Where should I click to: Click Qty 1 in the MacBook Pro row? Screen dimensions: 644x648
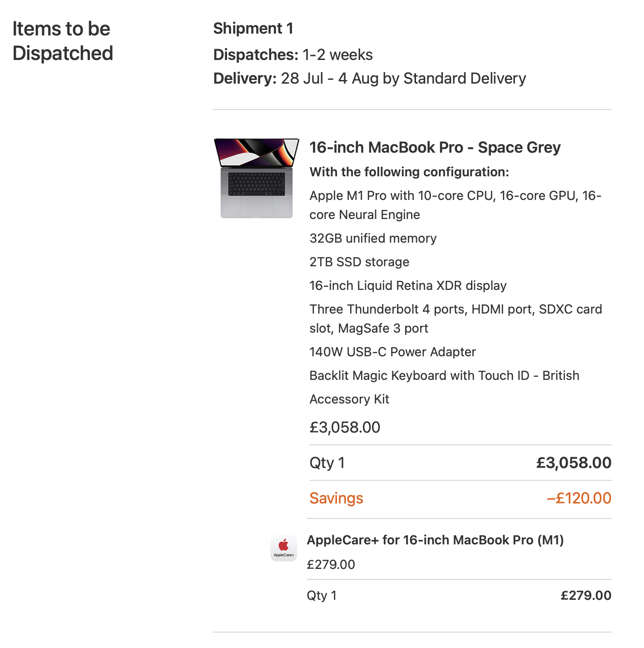pyautogui.click(x=327, y=463)
